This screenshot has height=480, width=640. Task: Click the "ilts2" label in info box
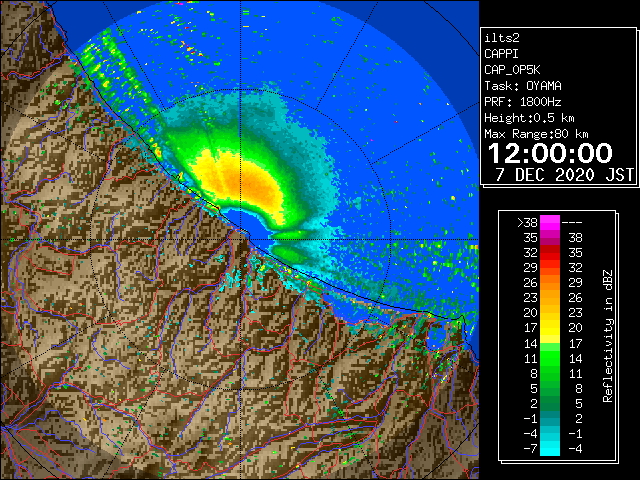502,38
